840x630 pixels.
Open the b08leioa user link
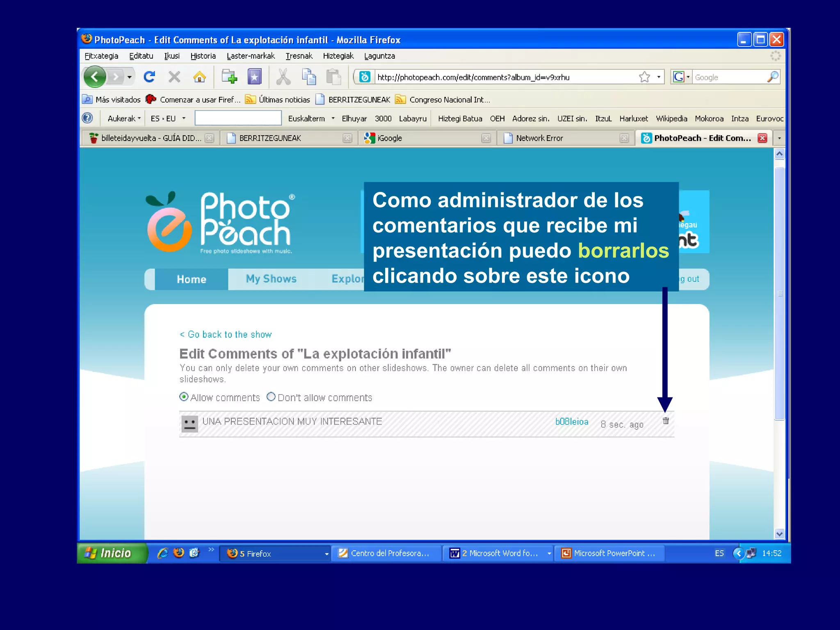coord(572,422)
